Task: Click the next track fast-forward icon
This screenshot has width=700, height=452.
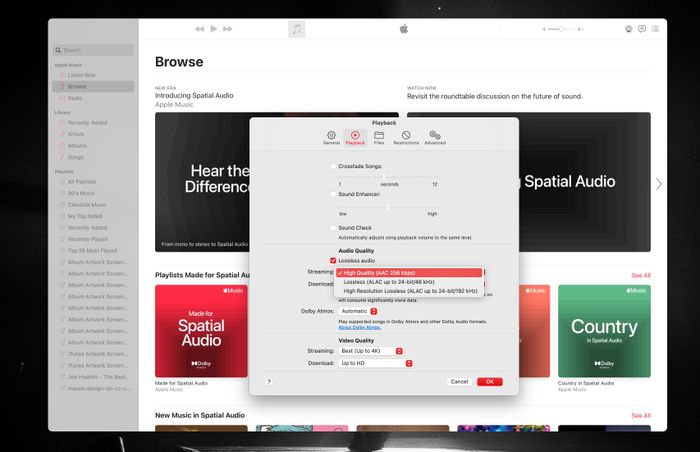Action: pos(228,29)
